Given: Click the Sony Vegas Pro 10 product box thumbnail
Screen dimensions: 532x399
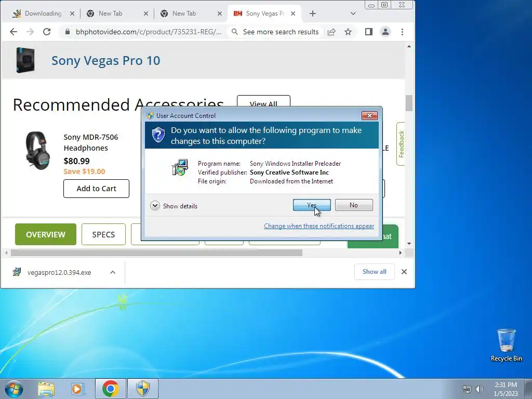Looking at the screenshot, I should (25, 60).
